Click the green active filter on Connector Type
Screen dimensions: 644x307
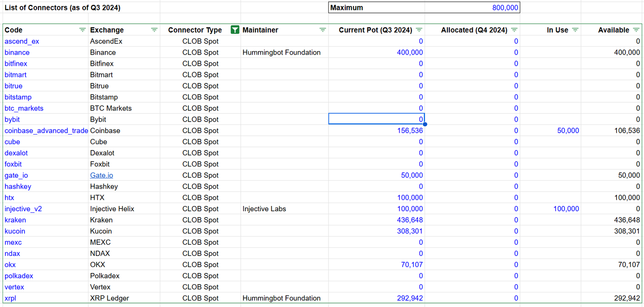235,30
